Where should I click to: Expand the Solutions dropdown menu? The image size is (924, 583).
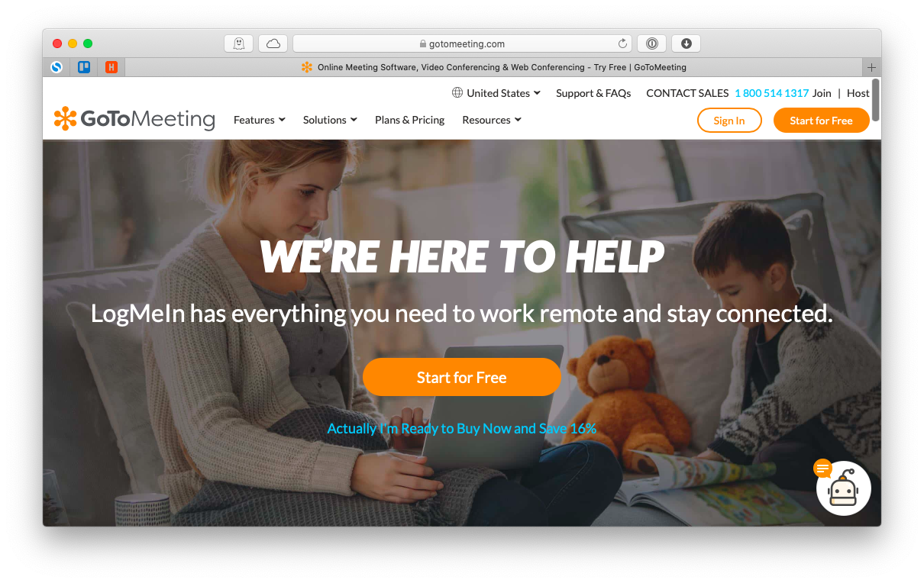[330, 120]
